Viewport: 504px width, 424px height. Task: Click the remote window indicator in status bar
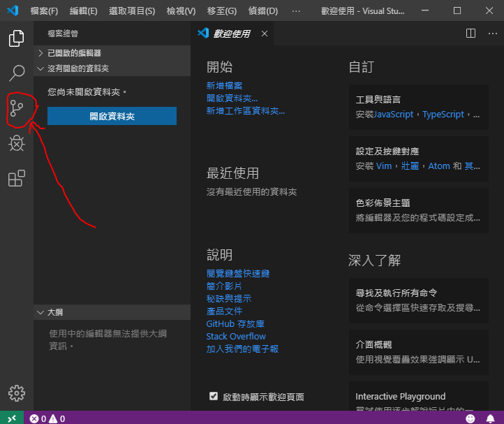pos(12,418)
